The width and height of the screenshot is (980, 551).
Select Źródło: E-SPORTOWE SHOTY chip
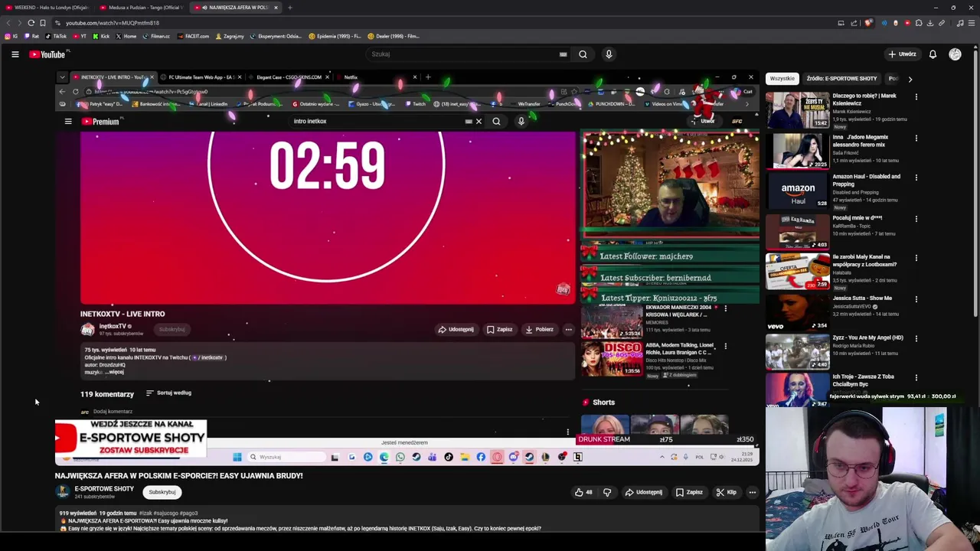pos(841,79)
